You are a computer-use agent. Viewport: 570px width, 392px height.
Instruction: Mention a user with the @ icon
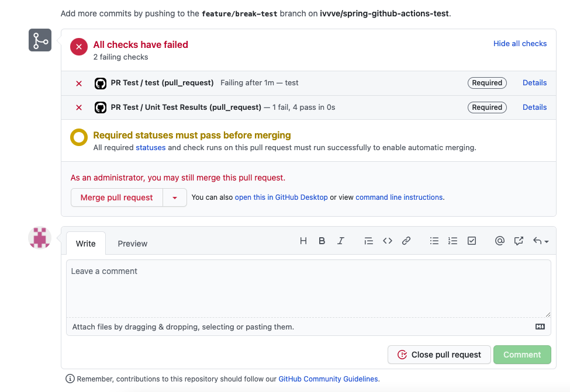[499, 241]
